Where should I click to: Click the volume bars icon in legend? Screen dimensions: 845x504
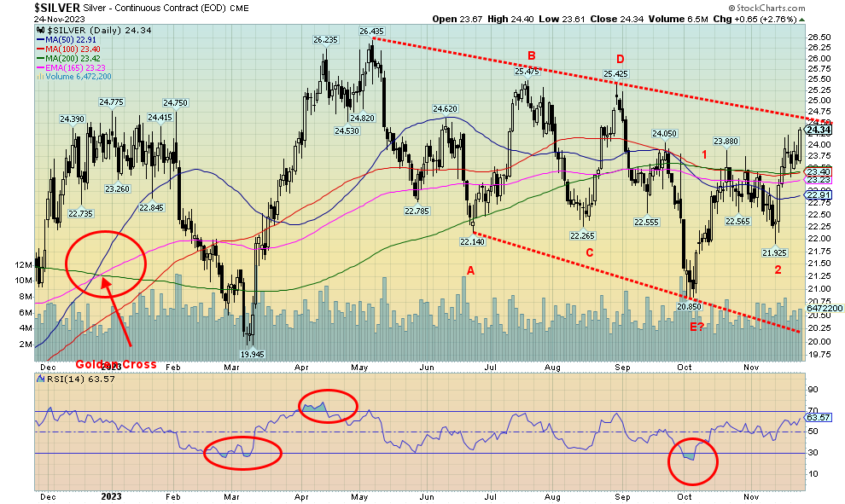click(x=40, y=77)
